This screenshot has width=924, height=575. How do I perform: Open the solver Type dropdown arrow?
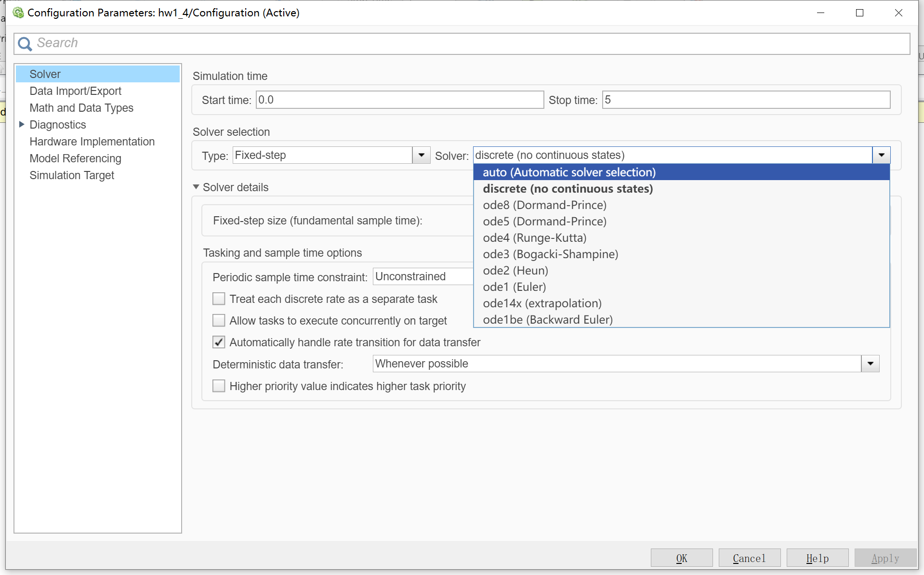[x=421, y=155]
